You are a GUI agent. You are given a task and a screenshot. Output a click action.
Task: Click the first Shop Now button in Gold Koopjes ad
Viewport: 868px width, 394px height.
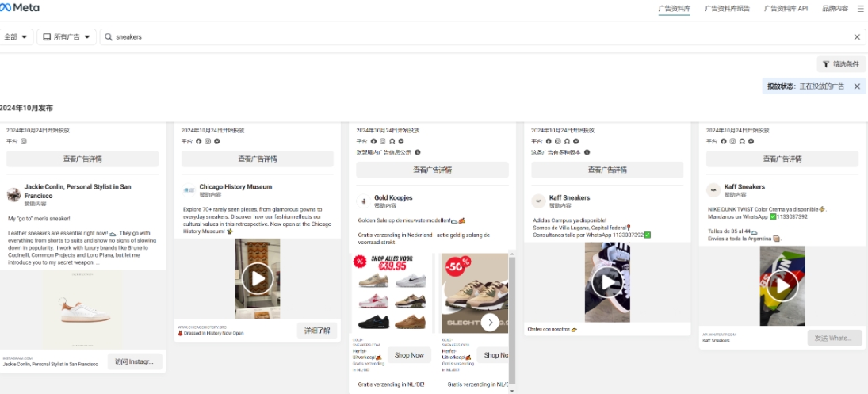(409, 355)
